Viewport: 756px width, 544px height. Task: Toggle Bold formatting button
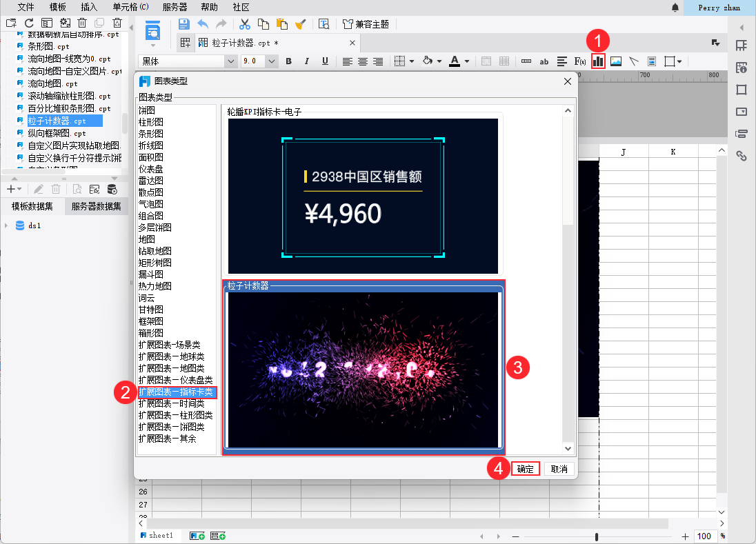289,61
